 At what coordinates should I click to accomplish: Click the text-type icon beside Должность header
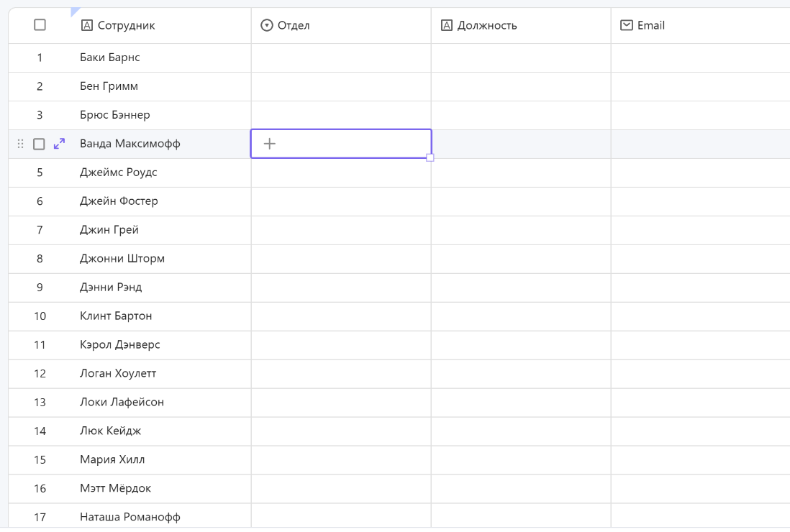click(446, 25)
